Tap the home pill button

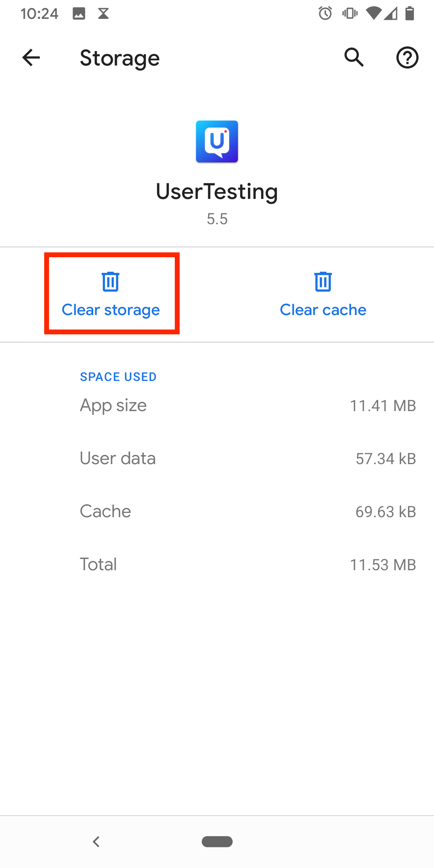pyautogui.click(x=217, y=841)
